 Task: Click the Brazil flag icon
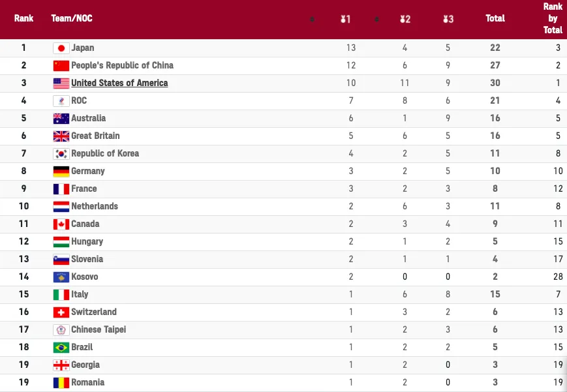coord(61,347)
